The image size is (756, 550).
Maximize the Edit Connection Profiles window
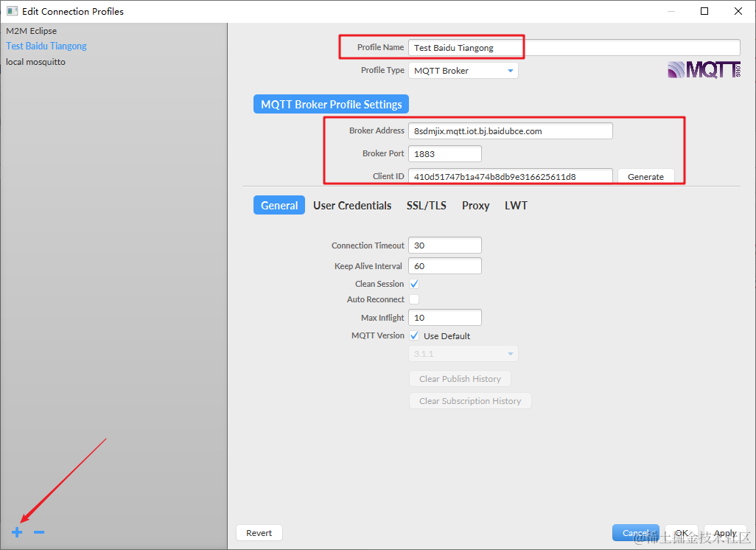coord(704,11)
